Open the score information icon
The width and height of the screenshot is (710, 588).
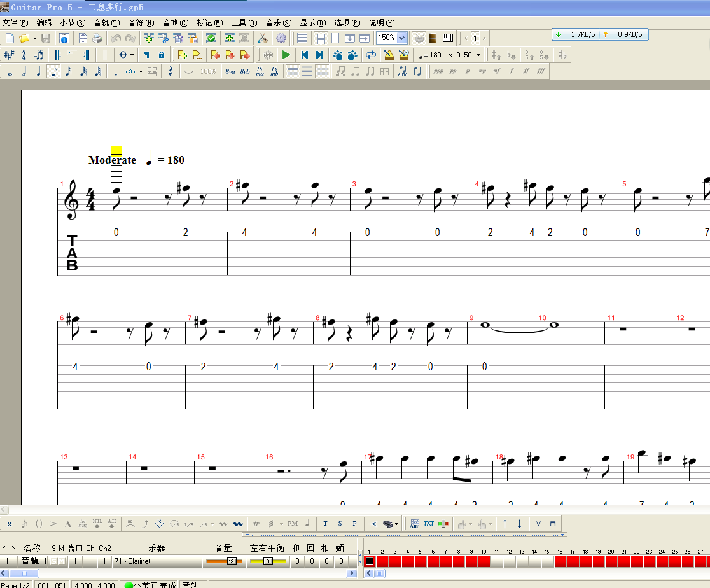tap(64, 39)
